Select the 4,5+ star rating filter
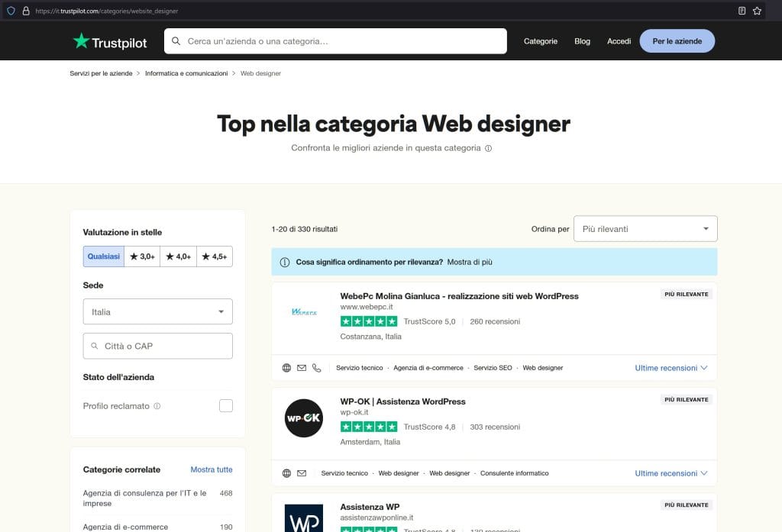This screenshot has height=532, width=782. (x=215, y=256)
